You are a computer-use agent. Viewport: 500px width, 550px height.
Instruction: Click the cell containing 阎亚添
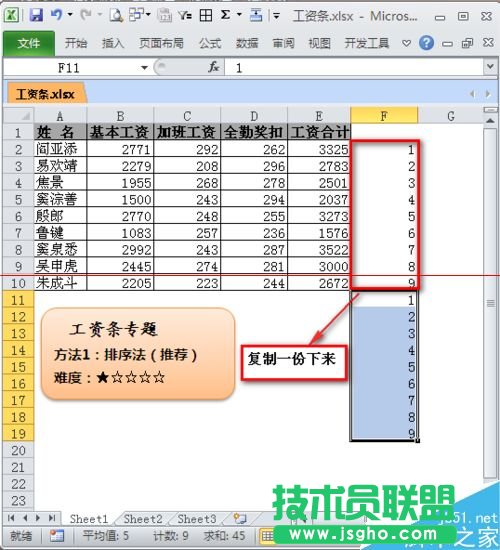[60, 149]
